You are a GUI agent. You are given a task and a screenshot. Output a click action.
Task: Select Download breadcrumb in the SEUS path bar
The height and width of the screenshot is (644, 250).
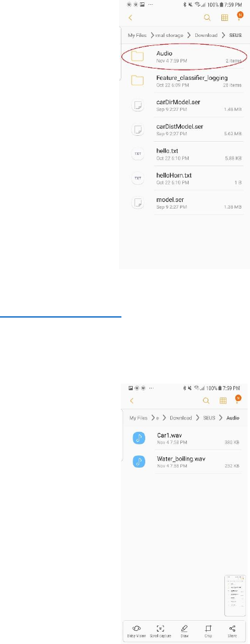pyautogui.click(x=206, y=35)
